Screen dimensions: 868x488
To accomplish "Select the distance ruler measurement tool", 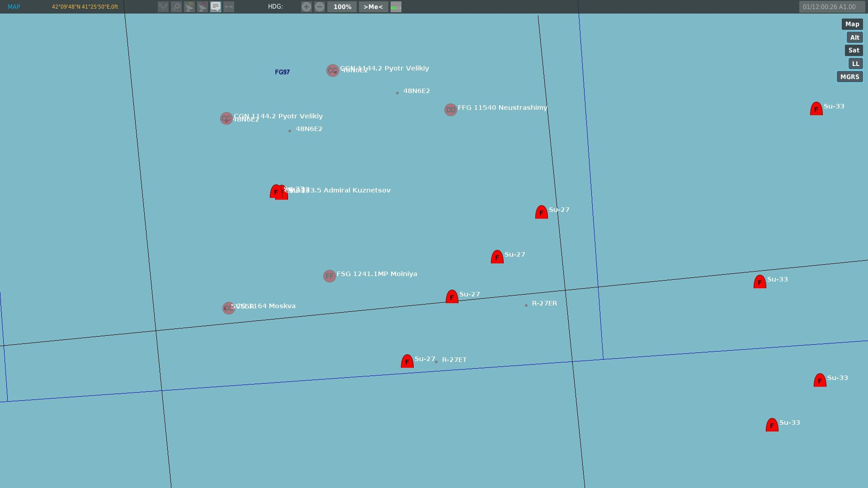I will pyautogui.click(x=229, y=7).
